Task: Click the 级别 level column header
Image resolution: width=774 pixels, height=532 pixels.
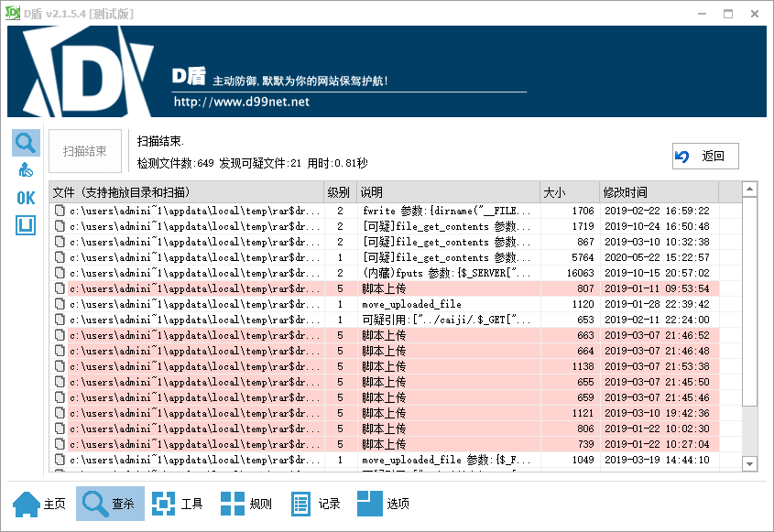Action: (x=338, y=192)
